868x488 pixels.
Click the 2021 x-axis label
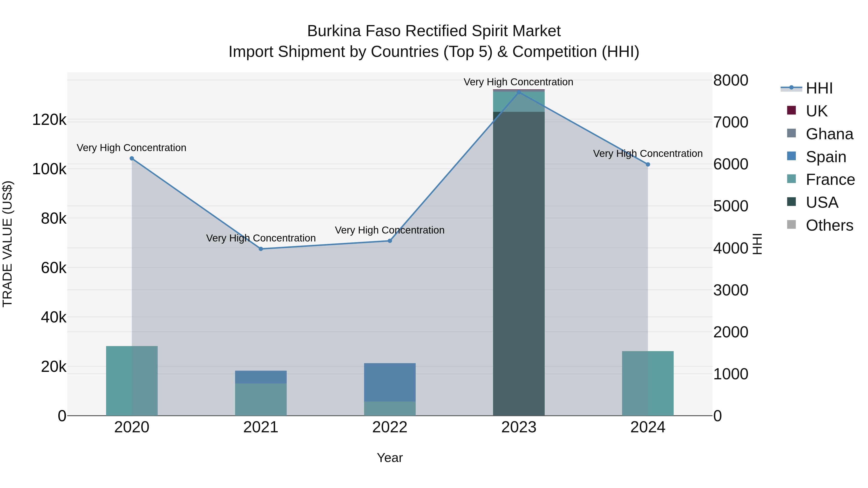261,427
